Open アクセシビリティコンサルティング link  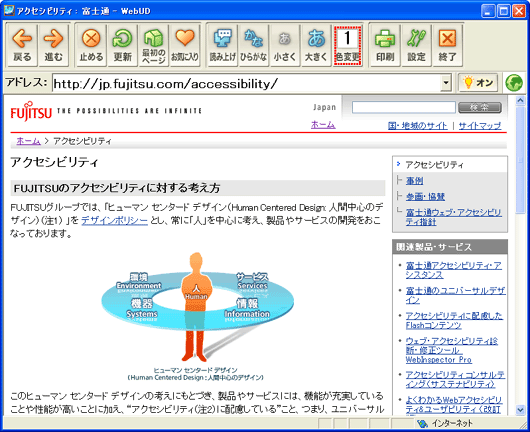tap(455, 379)
